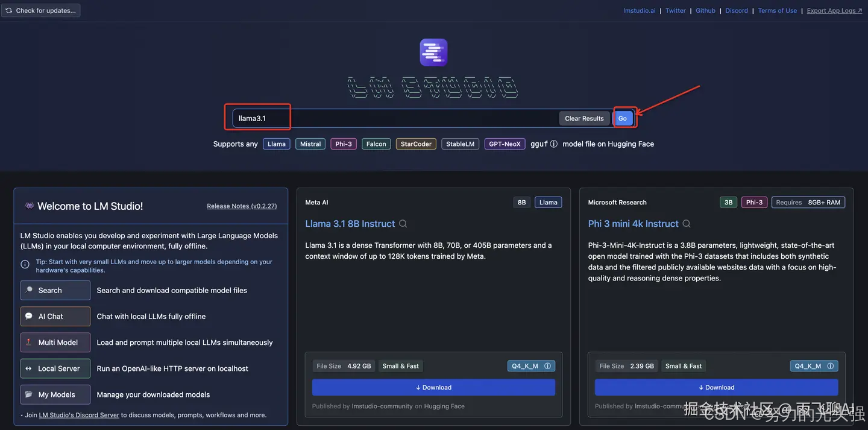Click Q4_K_M badge on Phi 3 card

[x=814, y=366]
